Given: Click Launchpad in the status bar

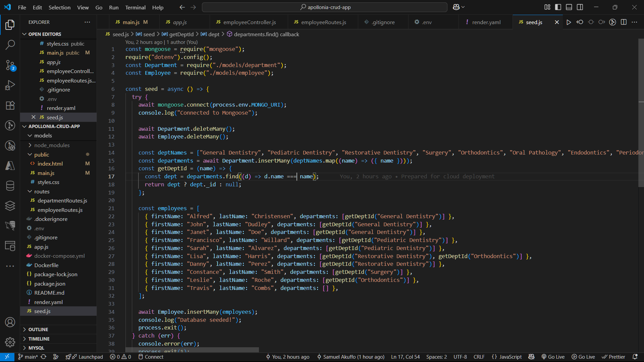Looking at the screenshot, I should 85,357.
